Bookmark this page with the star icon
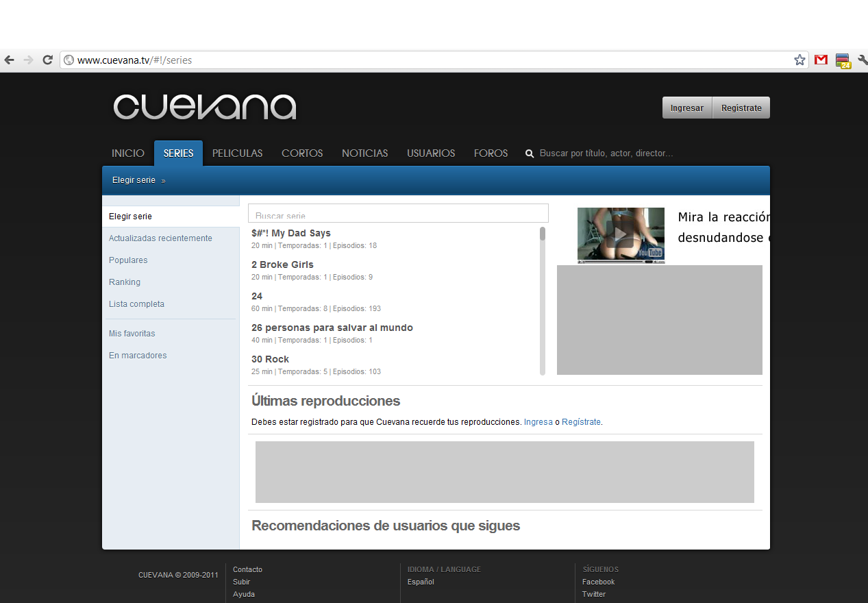 click(x=799, y=60)
